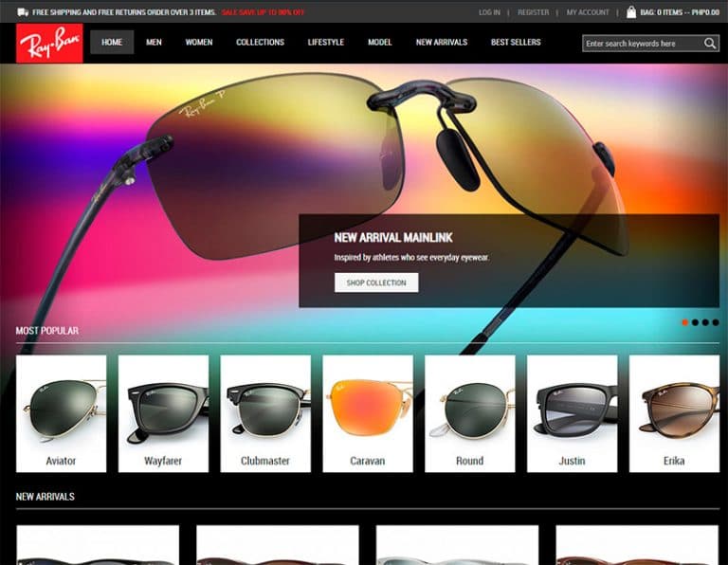Click the Most Popular heading

click(x=47, y=331)
